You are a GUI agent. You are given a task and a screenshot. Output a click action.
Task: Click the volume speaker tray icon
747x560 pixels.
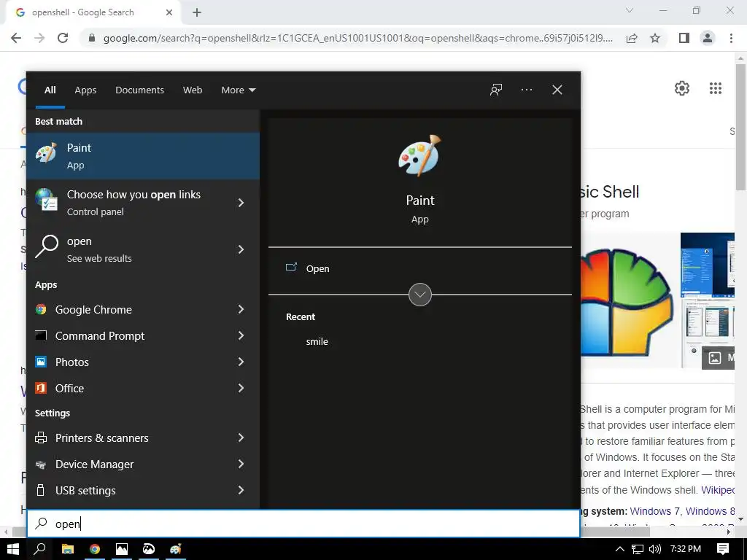coord(655,549)
